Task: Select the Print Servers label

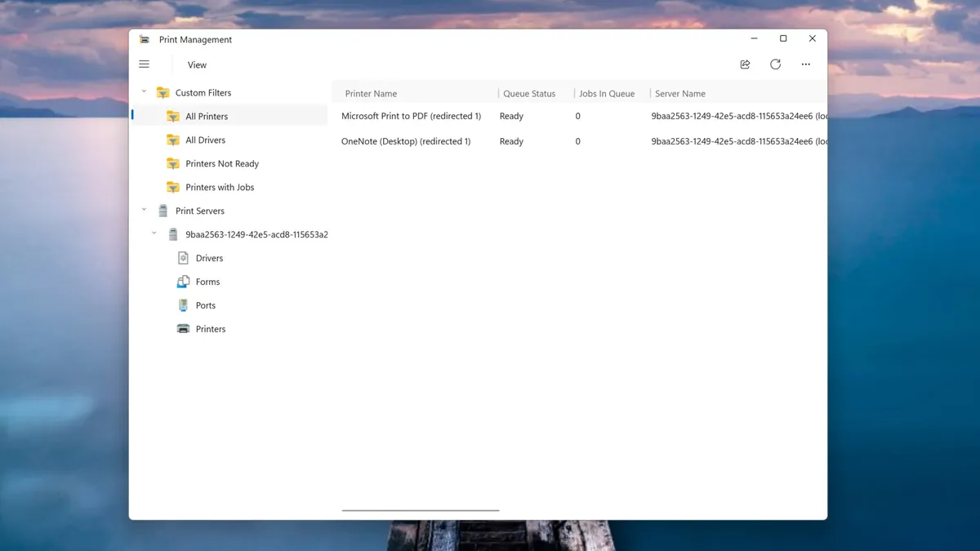Action: coord(200,211)
